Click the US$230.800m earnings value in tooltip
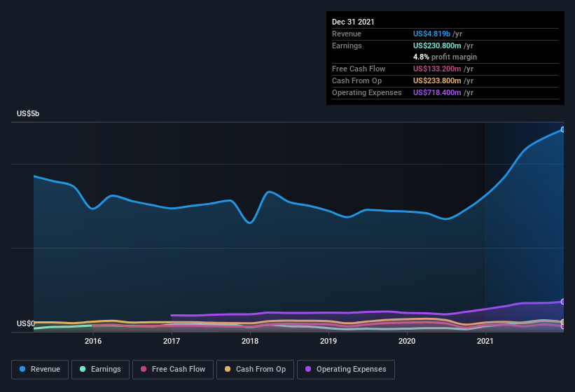 pos(437,45)
